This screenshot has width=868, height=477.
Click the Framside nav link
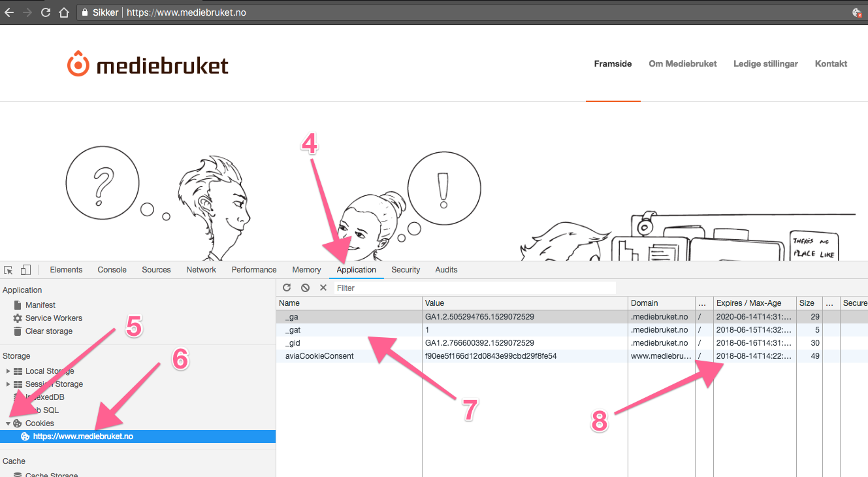[613, 64]
